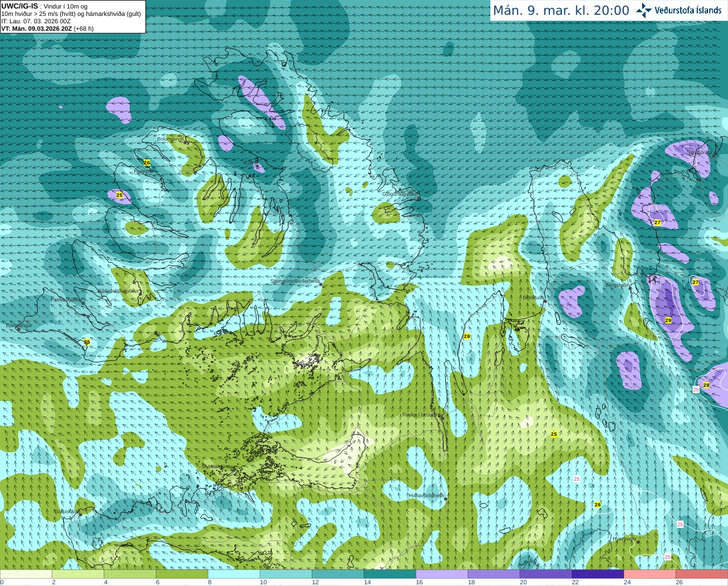Pick the 10–12 m/s light teal legend swatch
728x586 pixels.
tap(286, 574)
